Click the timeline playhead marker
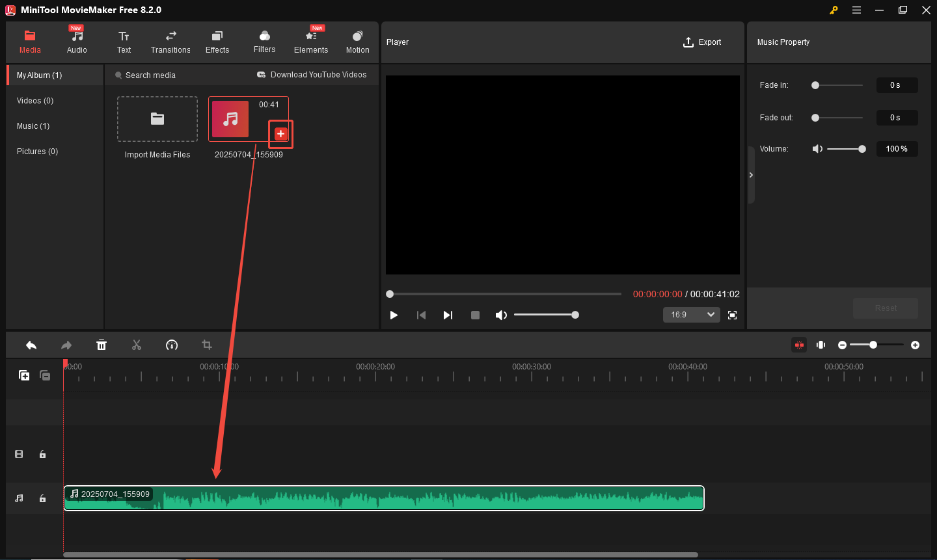This screenshot has width=937, height=560. (x=65, y=365)
